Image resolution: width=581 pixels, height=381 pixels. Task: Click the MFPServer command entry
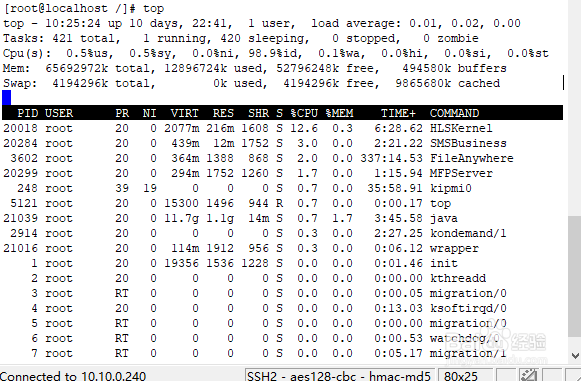click(x=461, y=173)
